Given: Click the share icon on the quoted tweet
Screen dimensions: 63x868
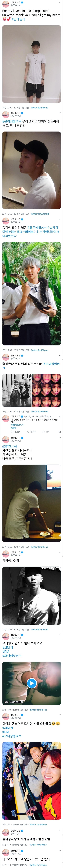Looking at the screenshot, I should point(59,432).
